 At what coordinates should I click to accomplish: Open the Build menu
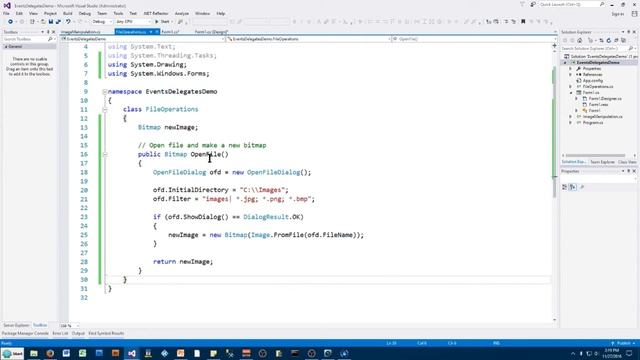click(x=67, y=13)
